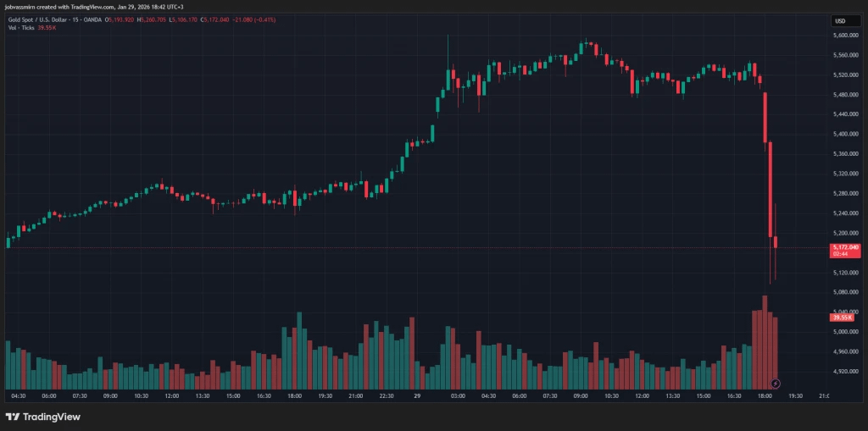Click the 29 date marker on time axis
Screen dimensions: 868x431
(x=417, y=395)
